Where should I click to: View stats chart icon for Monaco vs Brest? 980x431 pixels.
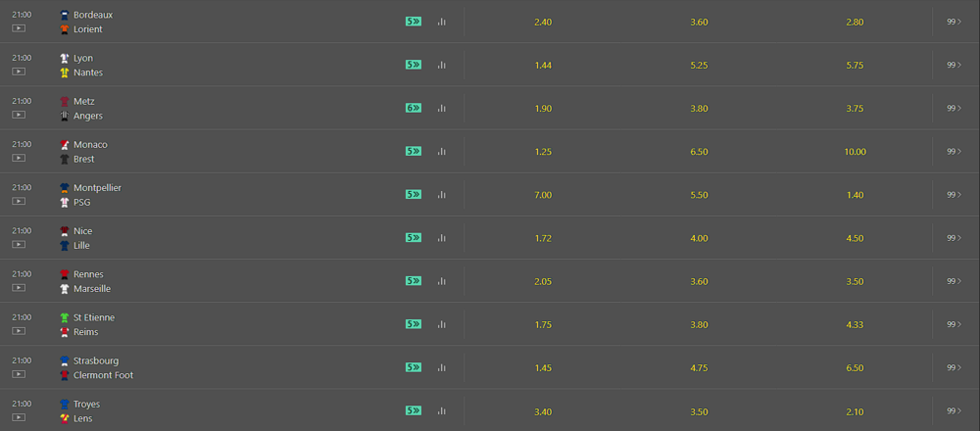(441, 151)
